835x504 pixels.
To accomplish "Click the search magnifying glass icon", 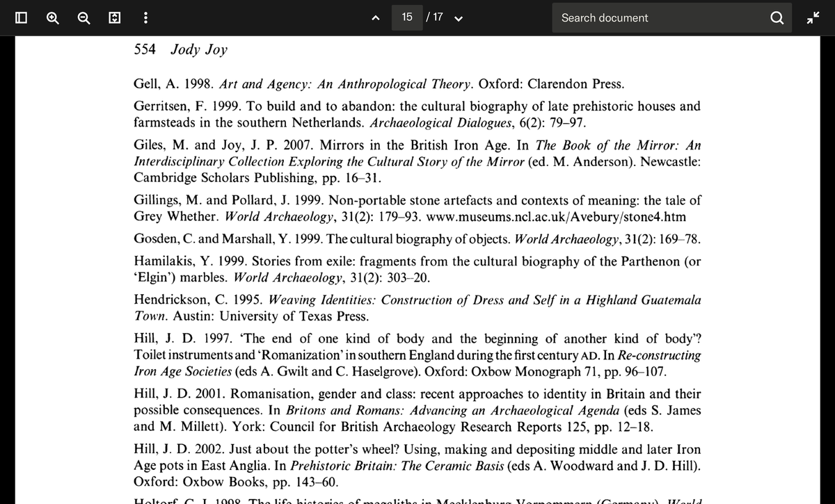I will [777, 18].
